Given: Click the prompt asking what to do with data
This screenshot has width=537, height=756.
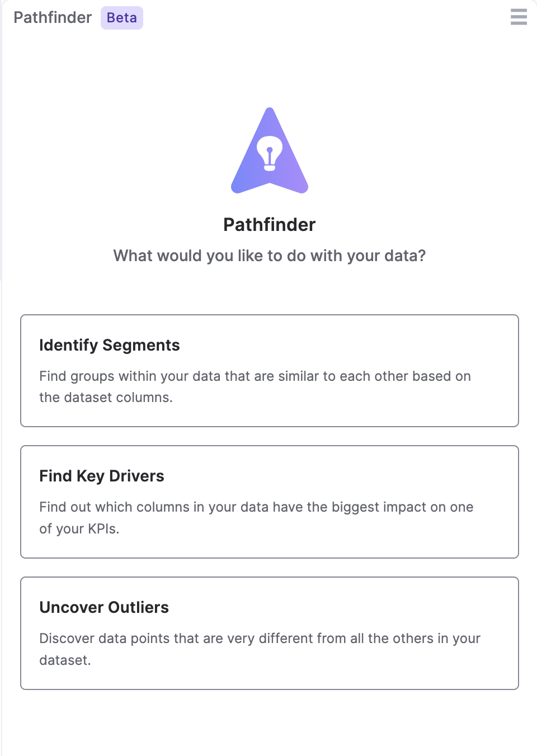Looking at the screenshot, I should pyautogui.click(x=270, y=256).
